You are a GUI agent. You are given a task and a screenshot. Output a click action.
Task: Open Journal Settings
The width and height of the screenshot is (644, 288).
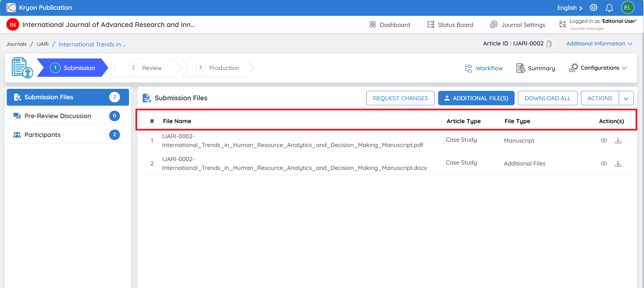click(x=518, y=25)
